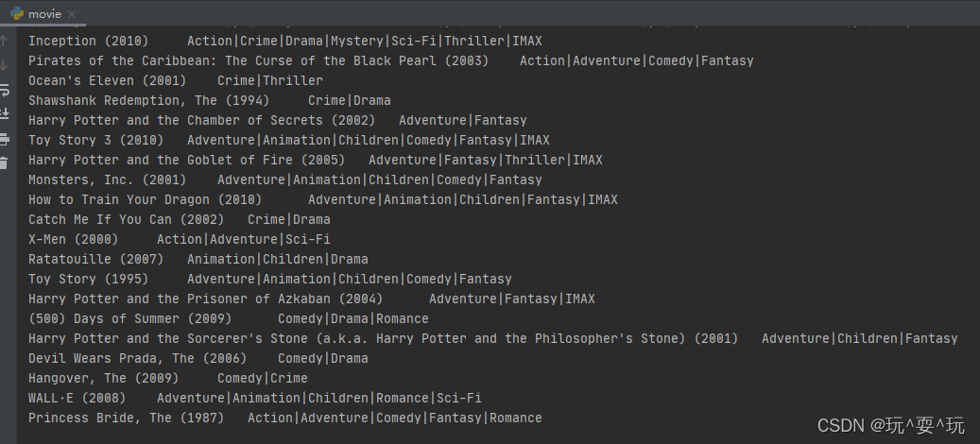The width and height of the screenshot is (980, 444).
Task: Clear console output with the trash icon
Action: coord(4,163)
